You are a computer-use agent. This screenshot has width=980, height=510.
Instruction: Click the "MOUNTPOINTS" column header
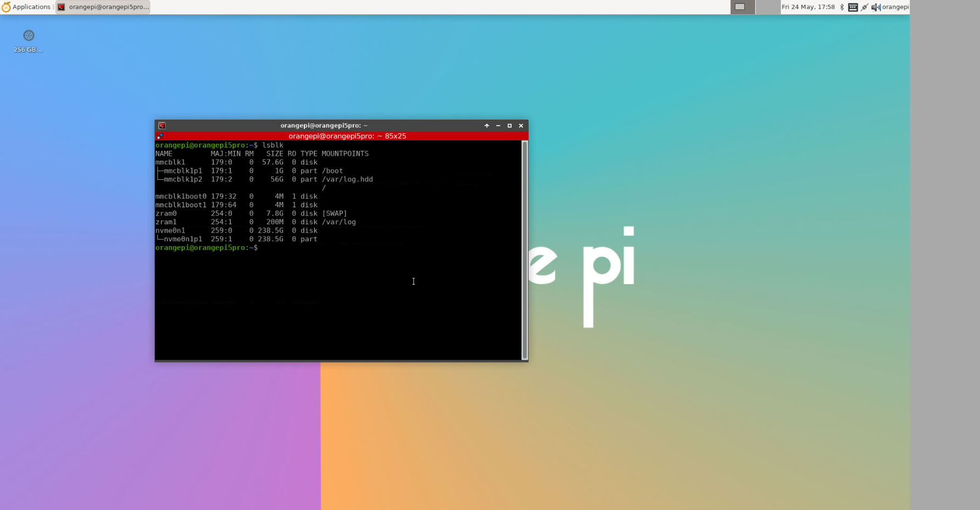pyautogui.click(x=345, y=154)
